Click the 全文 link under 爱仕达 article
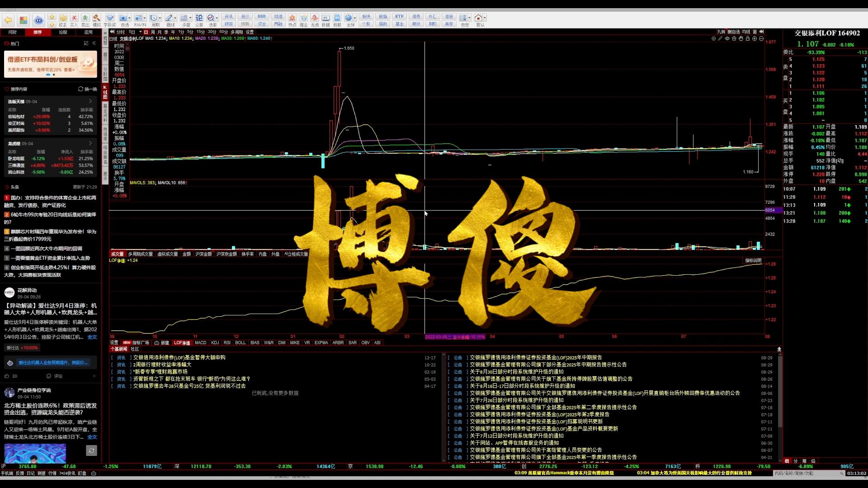 [92, 337]
